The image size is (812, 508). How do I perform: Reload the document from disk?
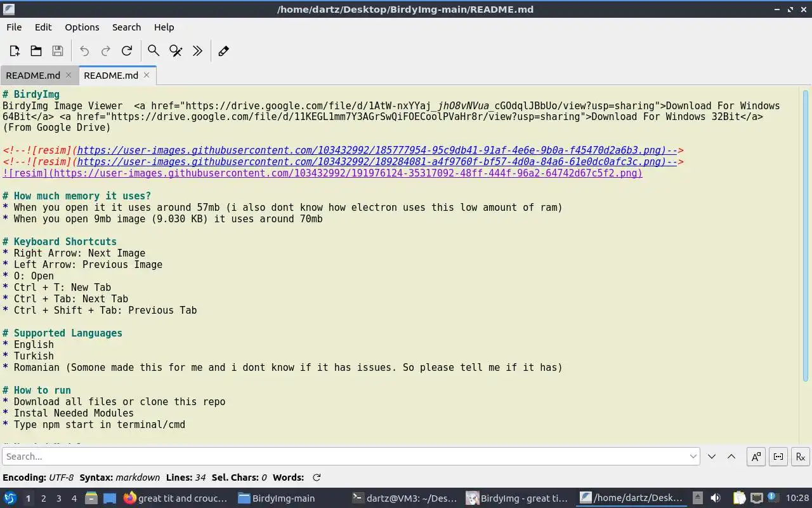pos(127,51)
